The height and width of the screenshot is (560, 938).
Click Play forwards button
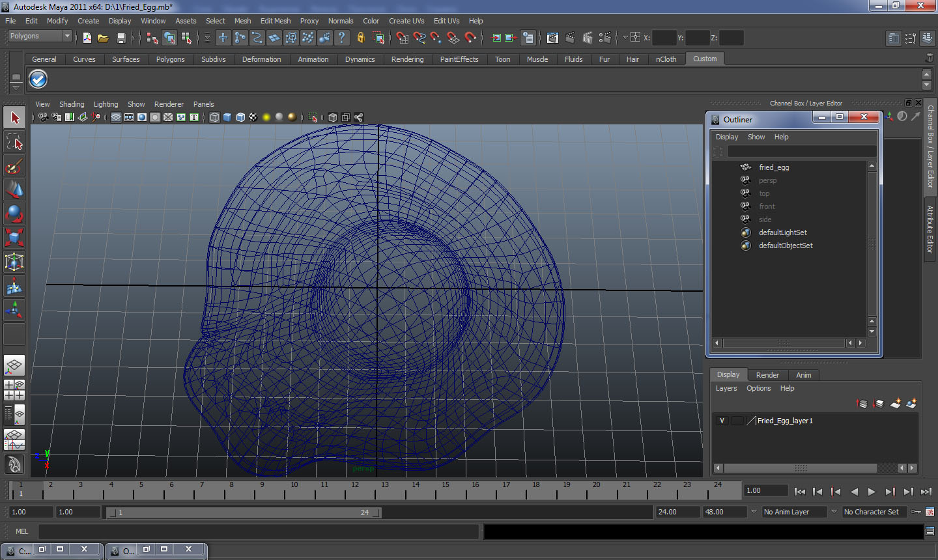(x=872, y=492)
